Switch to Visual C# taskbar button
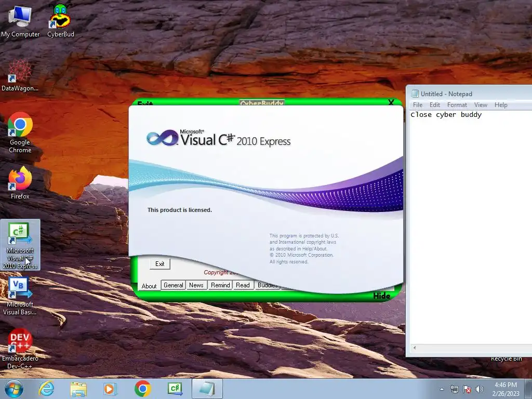This screenshot has width=532, height=399. click(175, 389)
